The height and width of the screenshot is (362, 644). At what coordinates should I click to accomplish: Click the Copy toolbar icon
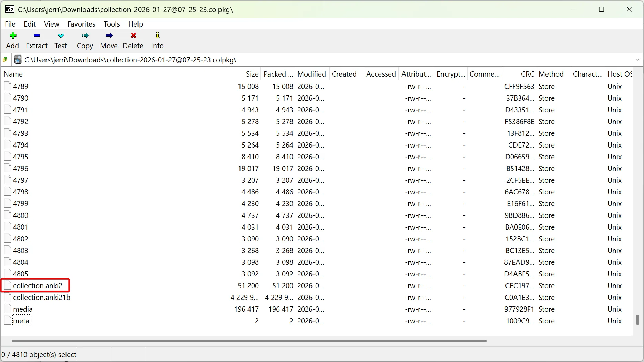coord(85,36)
